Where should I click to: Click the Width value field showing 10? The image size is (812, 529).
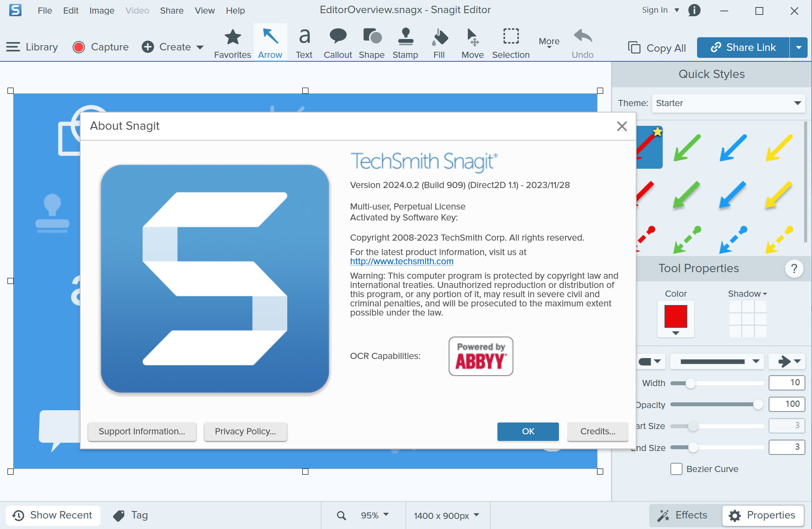787,383
